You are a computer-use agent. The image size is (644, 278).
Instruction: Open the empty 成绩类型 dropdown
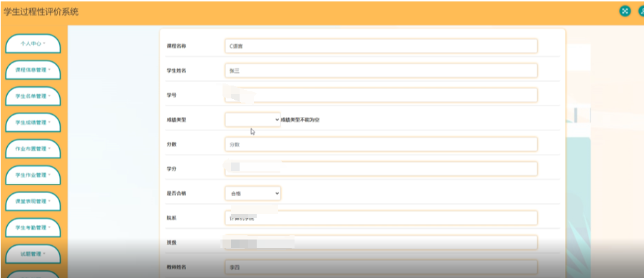pyautogui.click(x=252, y=120)
